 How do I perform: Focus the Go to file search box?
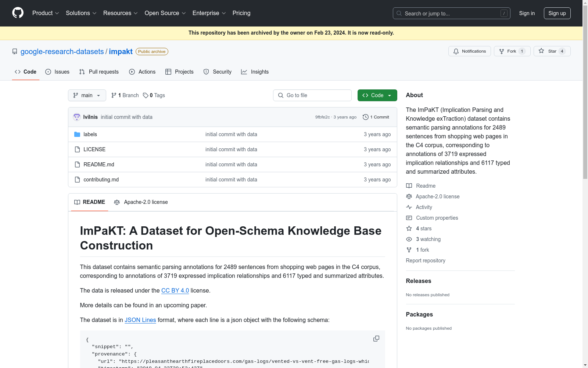pyautogui.click(x=312, y=95)
